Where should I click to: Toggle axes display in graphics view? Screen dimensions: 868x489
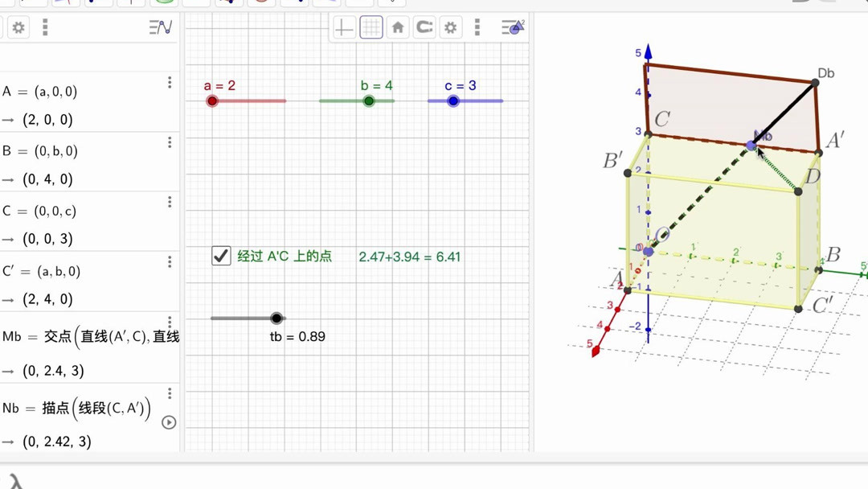(344, 27)
